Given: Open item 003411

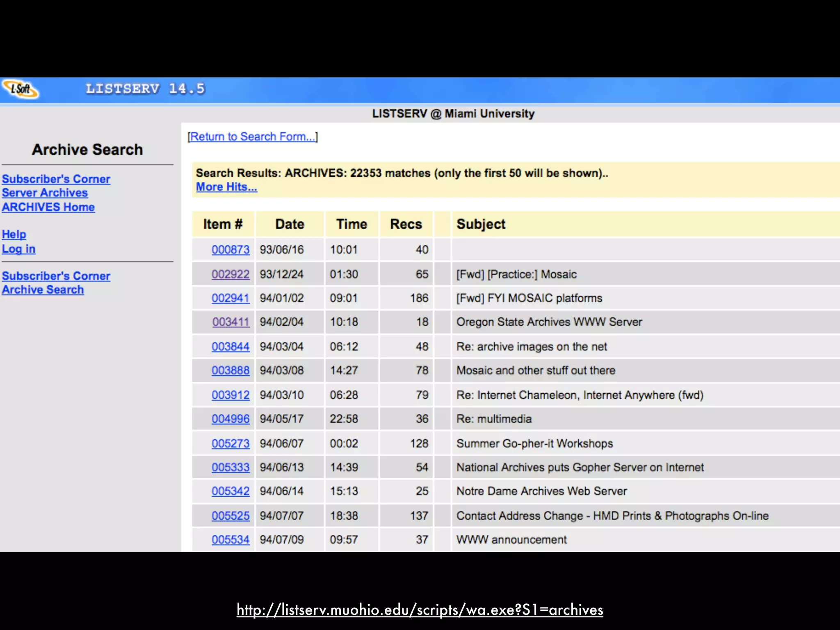Looking at the screenshot, I should click(231, 322).
